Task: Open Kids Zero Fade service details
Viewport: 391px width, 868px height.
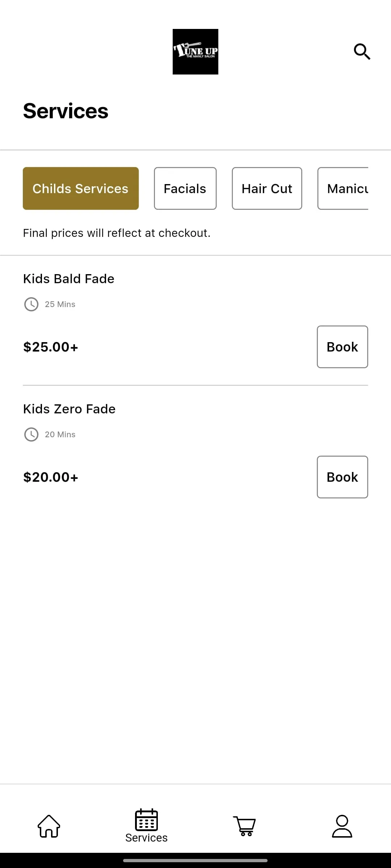Action: pyautogui.click(x=69, y=409)
